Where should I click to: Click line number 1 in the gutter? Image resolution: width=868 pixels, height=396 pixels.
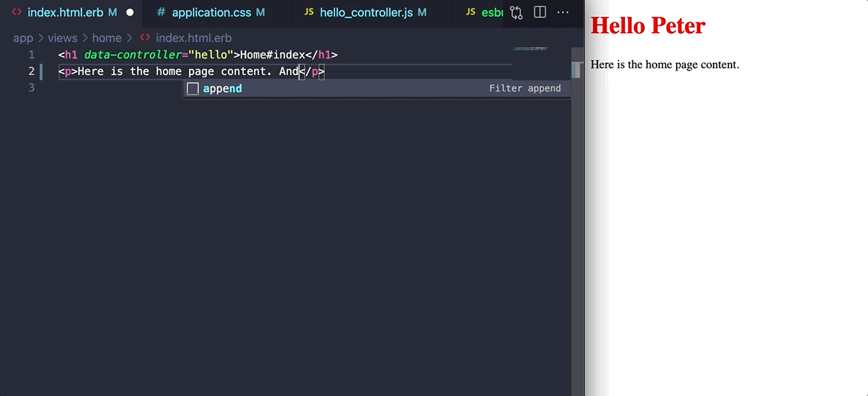pyautogui.click(x=31, y=55)
